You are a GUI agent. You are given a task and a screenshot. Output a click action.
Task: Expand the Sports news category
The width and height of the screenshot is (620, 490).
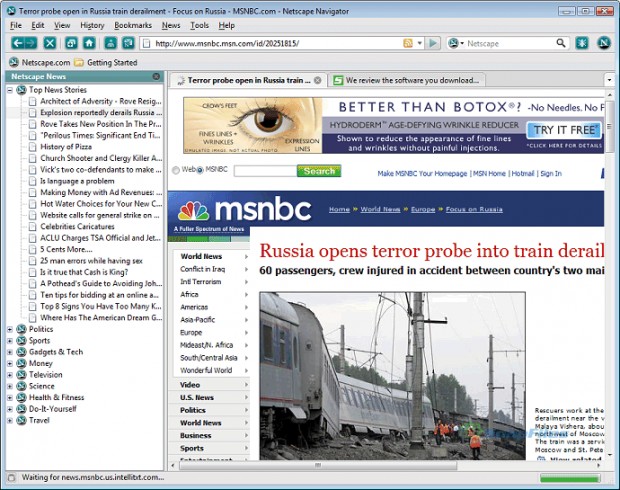click(x=10, y=341)
